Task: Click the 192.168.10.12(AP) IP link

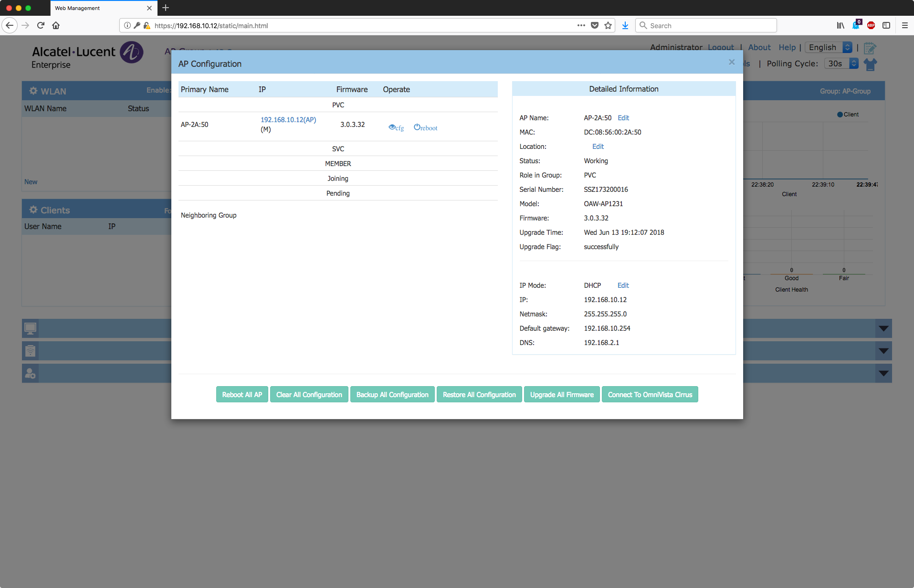Action: click(x=288, y=120)
